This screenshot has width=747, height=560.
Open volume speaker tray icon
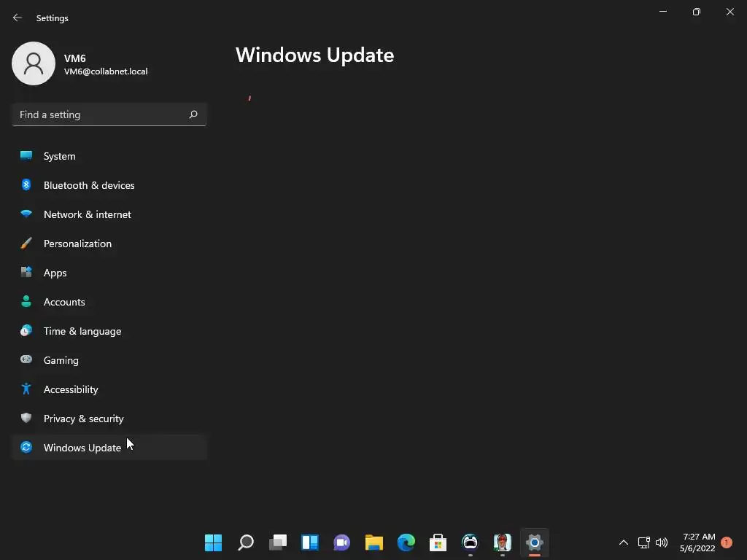pyautogui.click(x=661, y=542)
